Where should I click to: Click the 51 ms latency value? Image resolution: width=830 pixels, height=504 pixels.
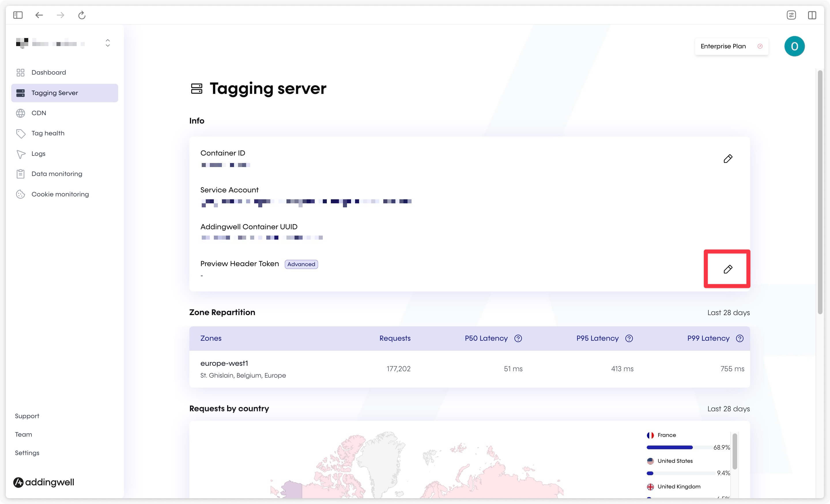(x=513, y=369)
